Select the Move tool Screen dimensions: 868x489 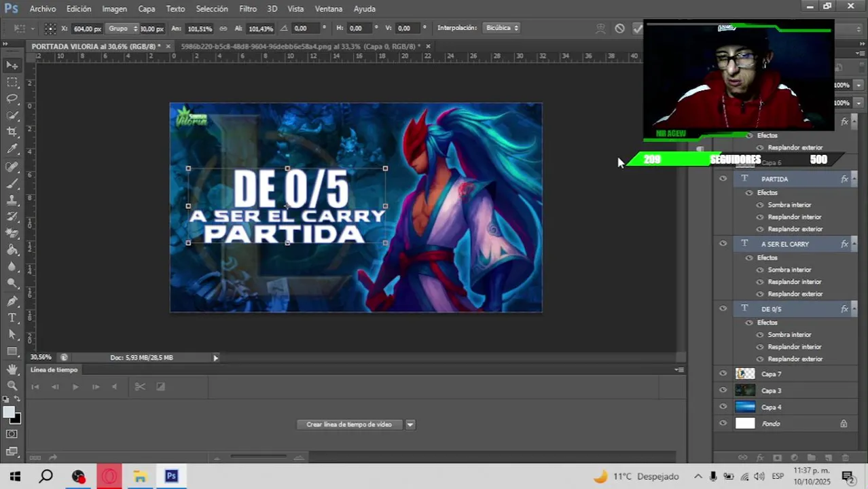(x=12, y=66)
